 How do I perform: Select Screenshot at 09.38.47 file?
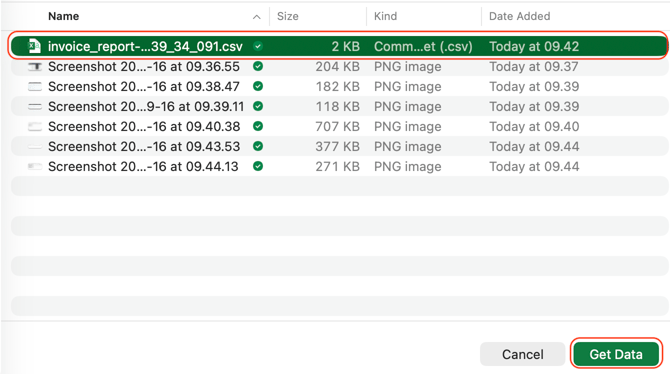[144, 86]
